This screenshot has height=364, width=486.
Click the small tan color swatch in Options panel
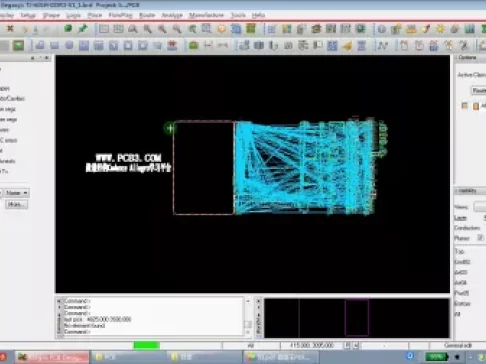coord(465,106)
